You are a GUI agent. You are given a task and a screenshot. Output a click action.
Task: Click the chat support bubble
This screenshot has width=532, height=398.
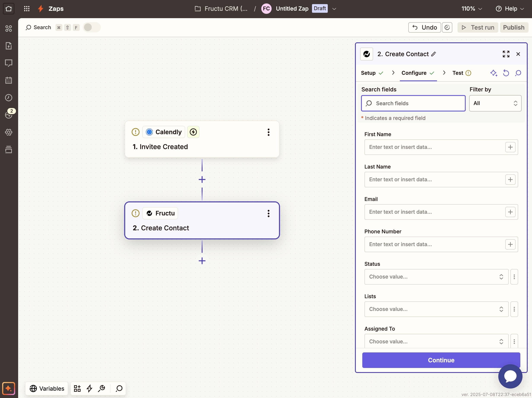tap(510, 376)
